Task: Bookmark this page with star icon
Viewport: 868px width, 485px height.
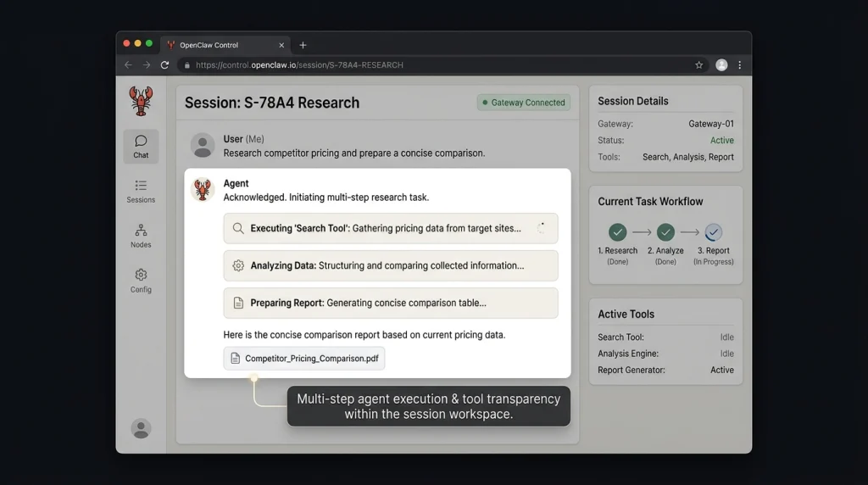Action: tap(698, 64)
